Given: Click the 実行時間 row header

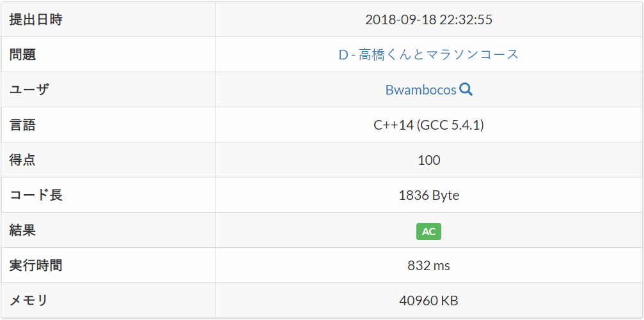Looking at the screenshot, I should pos(36,266).
